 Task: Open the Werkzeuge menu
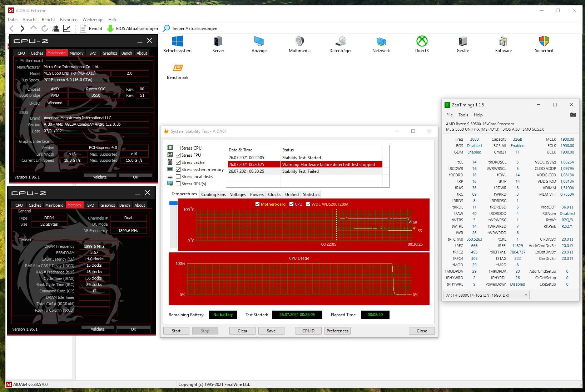coord(93,20)
